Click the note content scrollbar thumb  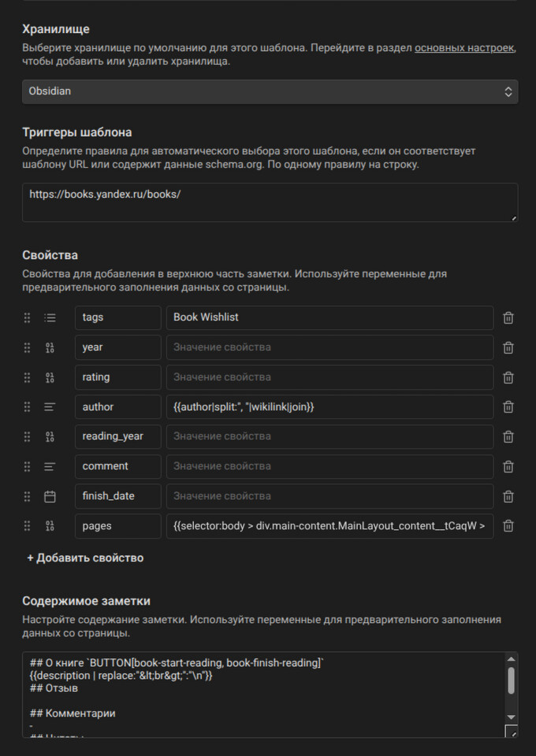(511, 680)
